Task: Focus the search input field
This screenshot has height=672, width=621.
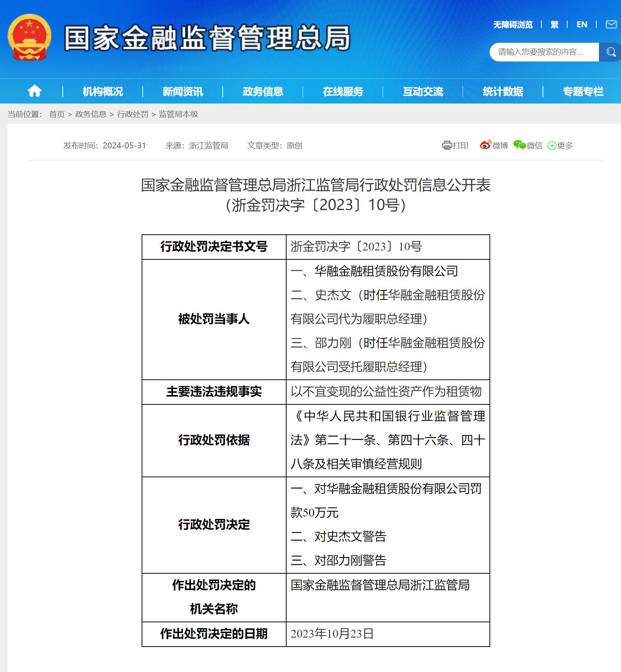Action: [544, 52]
